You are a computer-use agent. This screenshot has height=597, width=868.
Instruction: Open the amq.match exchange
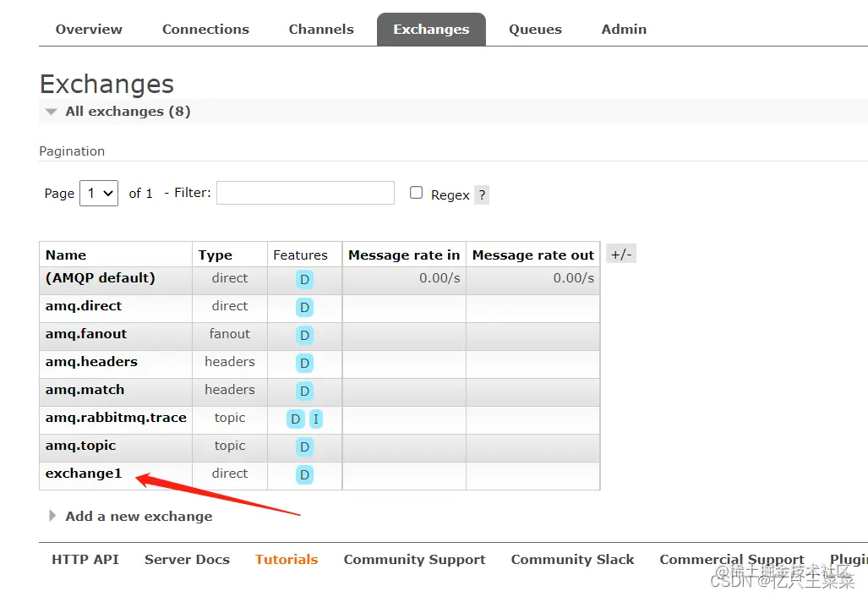click(85, 390)
